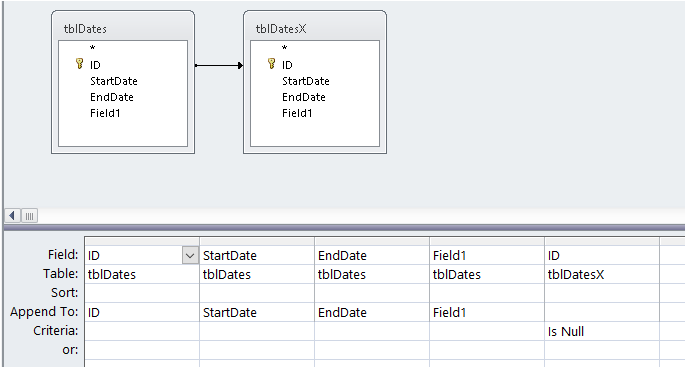Click the primary key icon in tblDates
The height and width of the screenshot is (368, 686).
79,64
